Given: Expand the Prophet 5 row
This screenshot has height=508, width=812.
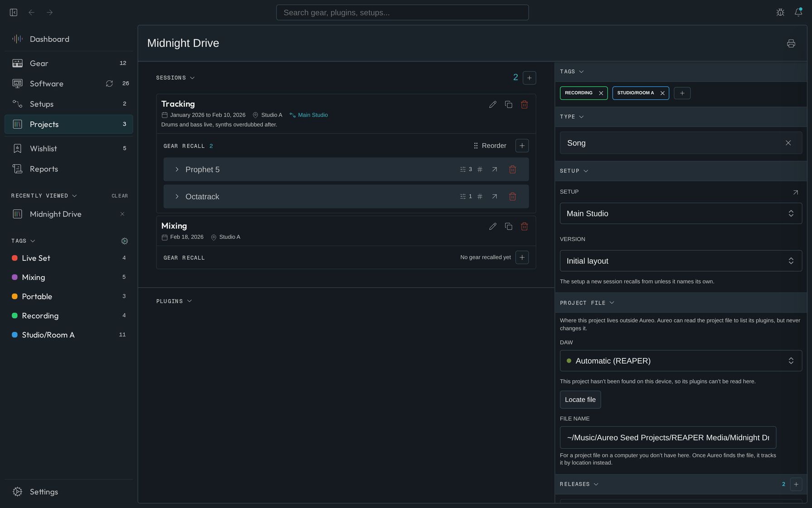Looking at the screenshot, I should [177, 170].
